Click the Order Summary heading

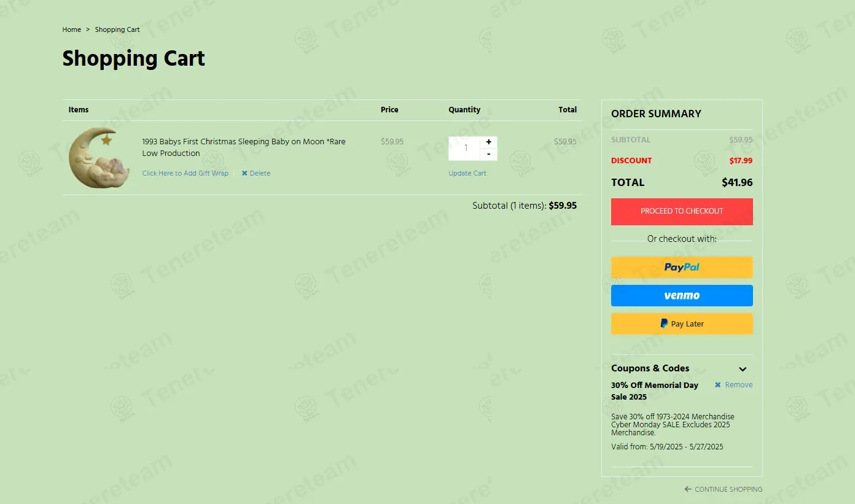pos(656,114)
